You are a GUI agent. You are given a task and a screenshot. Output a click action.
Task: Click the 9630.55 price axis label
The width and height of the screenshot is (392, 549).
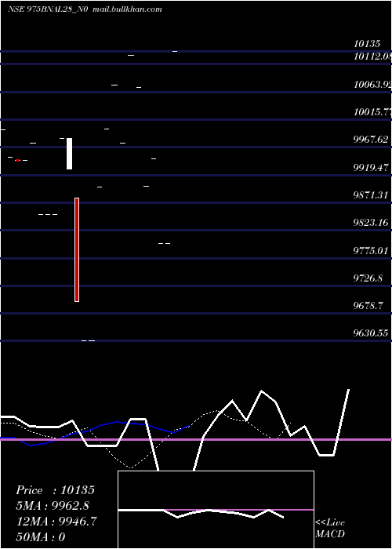371,333
